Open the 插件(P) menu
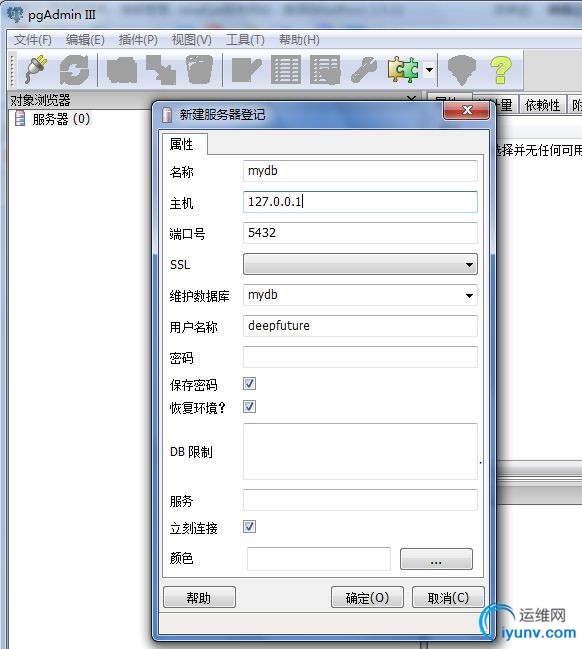This screenshot has width=582, height=649. tap(138, 40)
